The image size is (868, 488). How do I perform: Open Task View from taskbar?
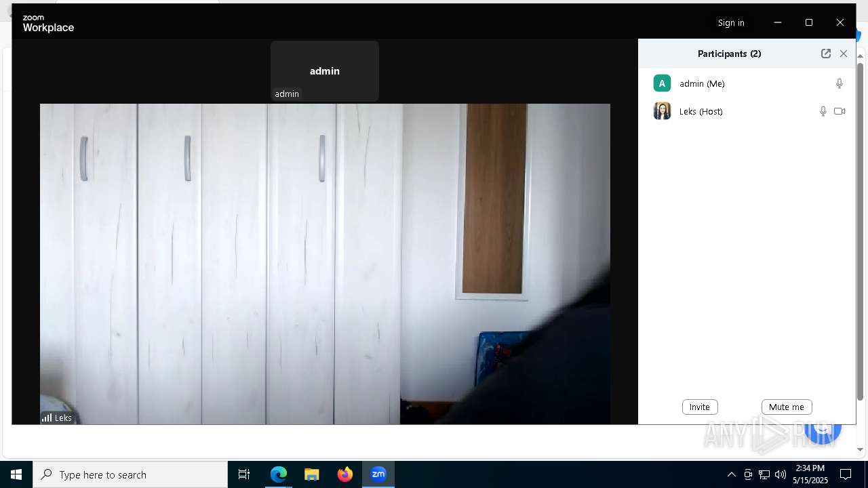click(x=244, y=474)
